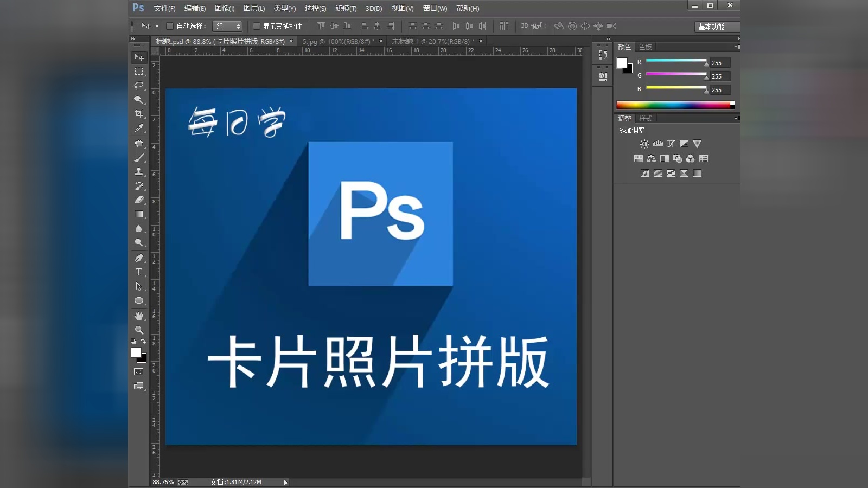868x488 pixels.
Task: Add a Vibrance adjustment
Action: point(697,144)
